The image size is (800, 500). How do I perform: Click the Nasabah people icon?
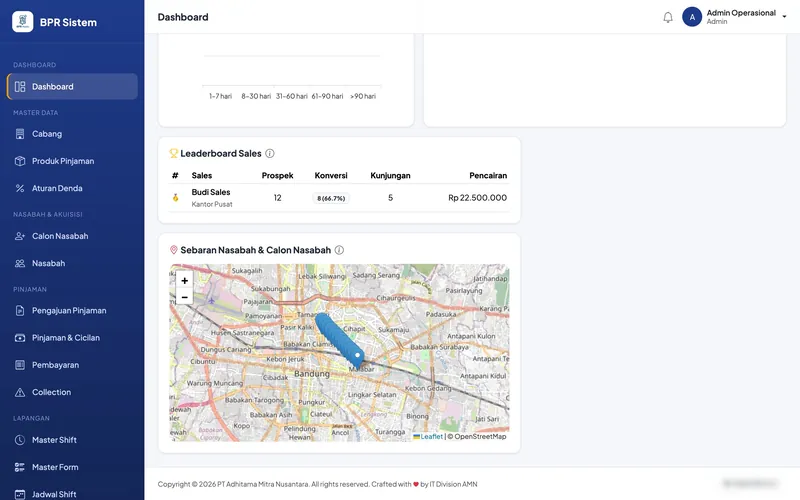click(x=20, y=263)
